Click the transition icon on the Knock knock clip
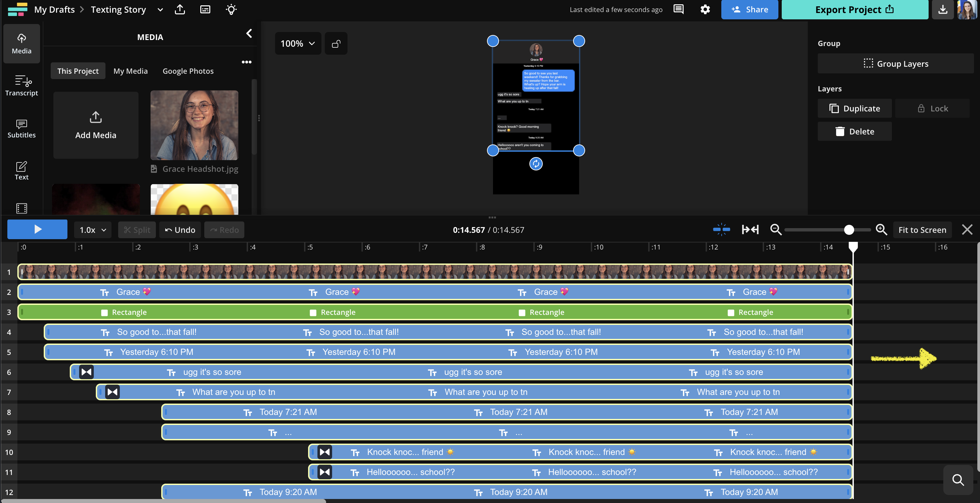Viewport: 980px width, 503px height. pyautogui.click(x=325, y=452)
